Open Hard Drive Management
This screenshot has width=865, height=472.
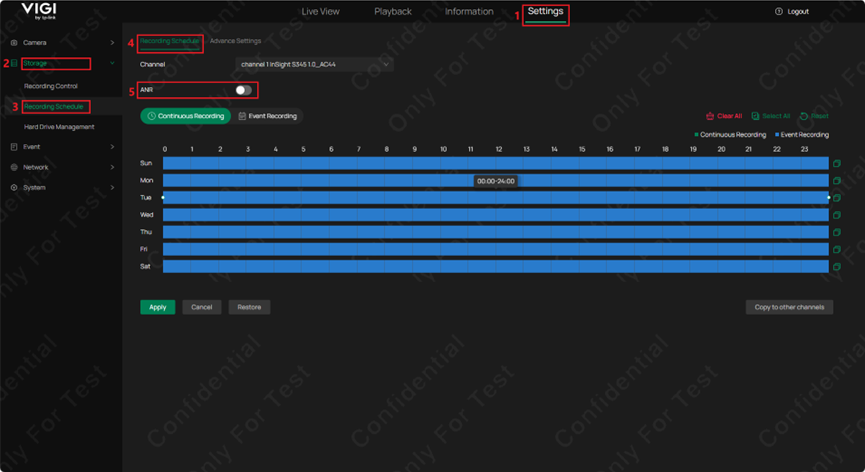59,127
